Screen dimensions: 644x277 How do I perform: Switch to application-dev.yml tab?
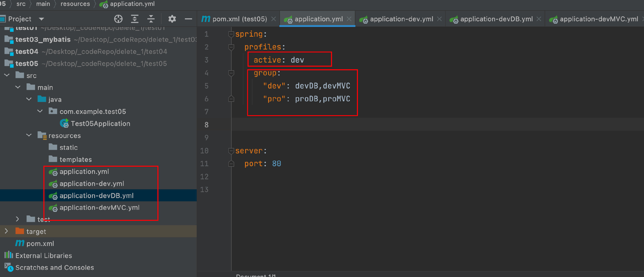click(x=401, y=19)
